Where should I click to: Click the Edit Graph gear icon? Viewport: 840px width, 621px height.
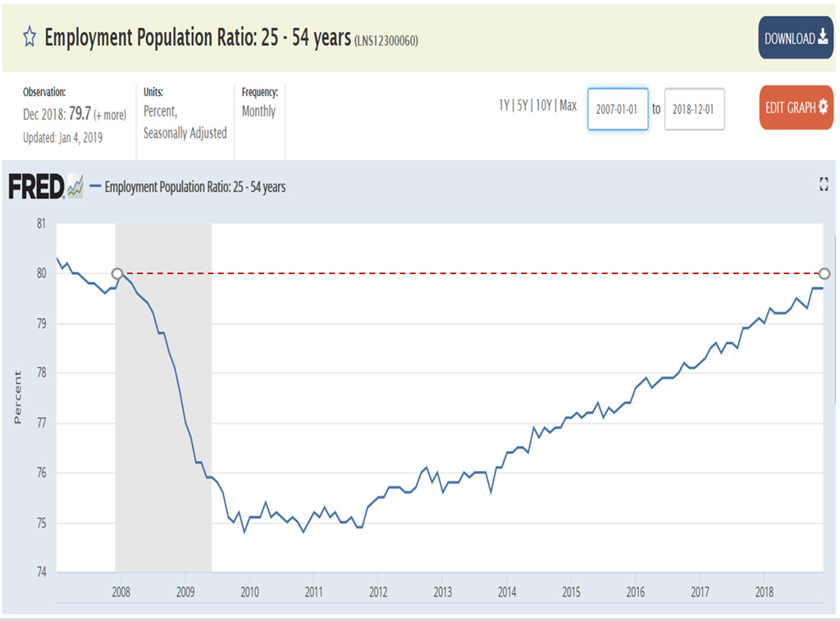pos(823,107)
